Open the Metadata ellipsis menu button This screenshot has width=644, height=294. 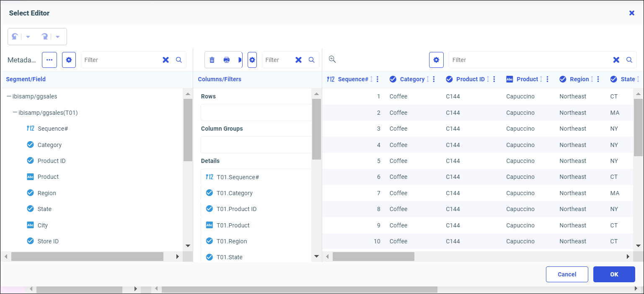(x=49, y=60)
